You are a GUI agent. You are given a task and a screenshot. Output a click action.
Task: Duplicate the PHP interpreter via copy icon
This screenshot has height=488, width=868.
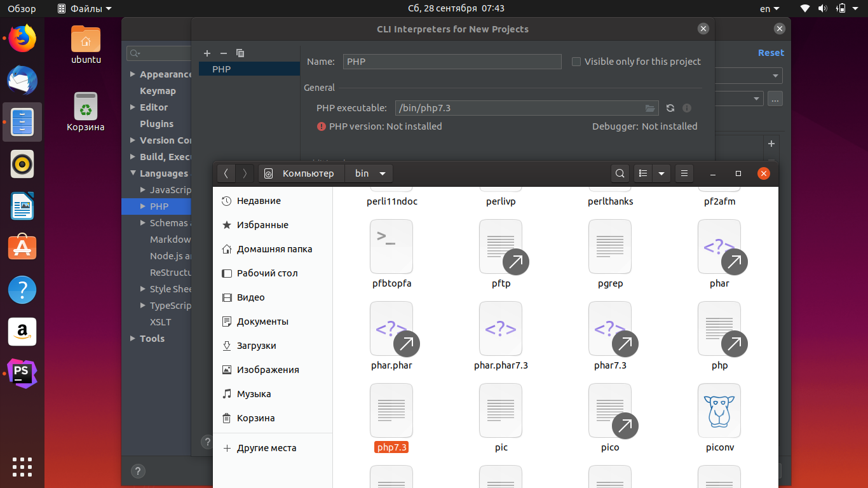tap(240, 53)
